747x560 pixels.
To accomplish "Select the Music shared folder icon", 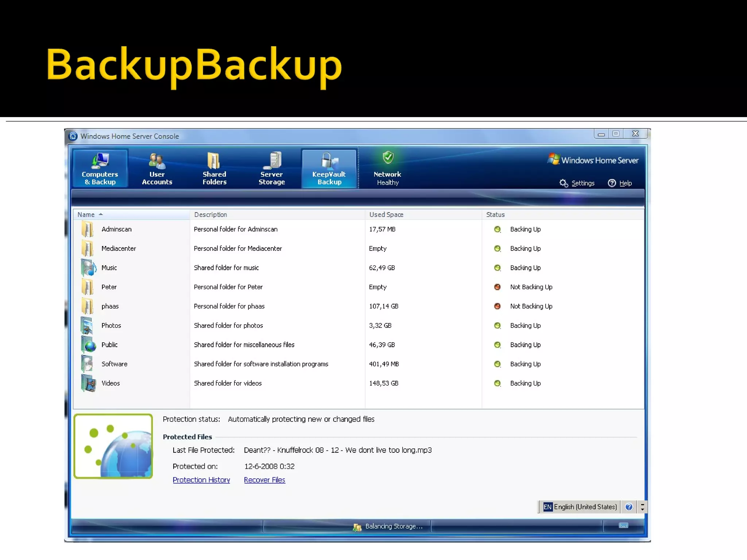I will tap(88, 268).
